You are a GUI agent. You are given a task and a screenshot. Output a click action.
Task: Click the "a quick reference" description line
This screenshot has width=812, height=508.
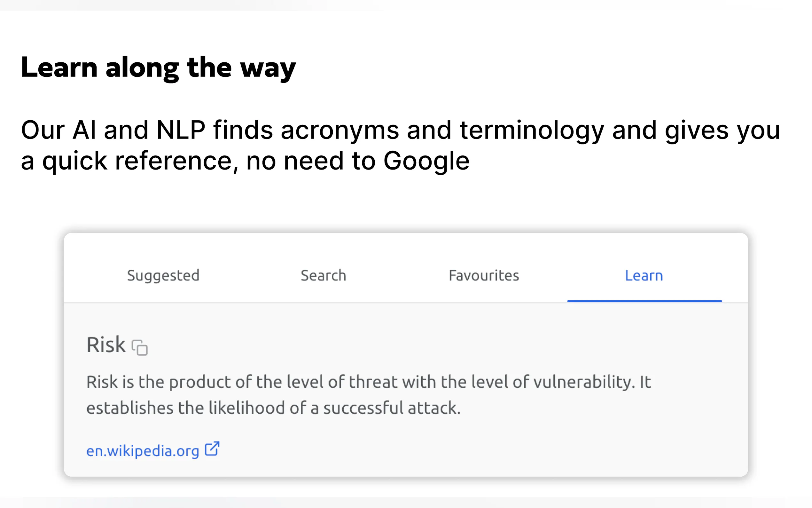245,161
